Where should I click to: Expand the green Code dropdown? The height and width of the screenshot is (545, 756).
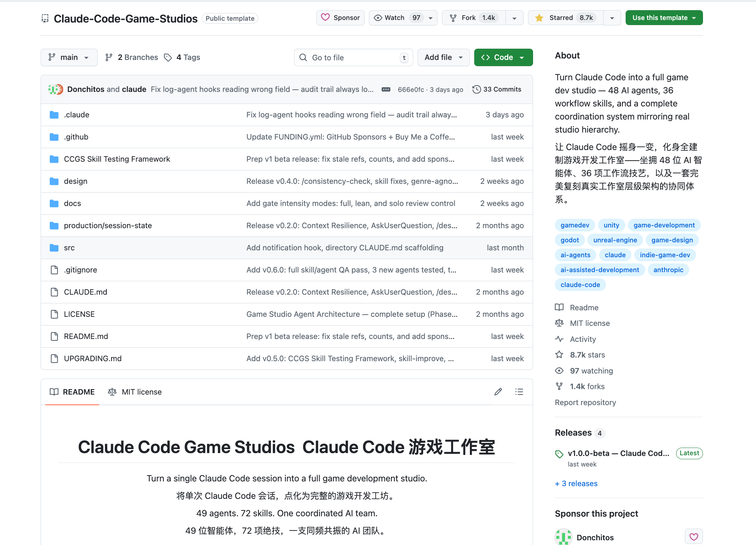(503, 57)
